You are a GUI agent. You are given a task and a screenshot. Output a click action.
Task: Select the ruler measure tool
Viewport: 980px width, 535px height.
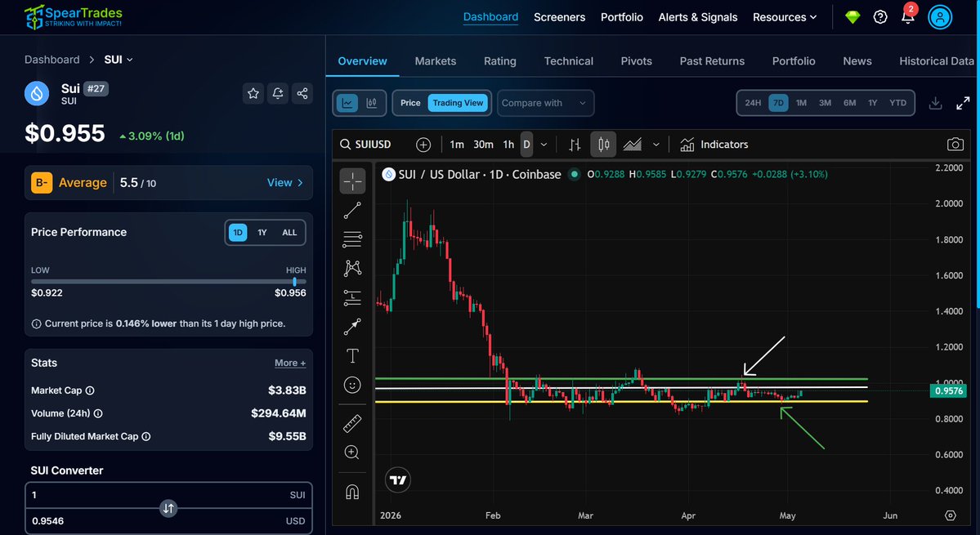(x=352, y=424)
